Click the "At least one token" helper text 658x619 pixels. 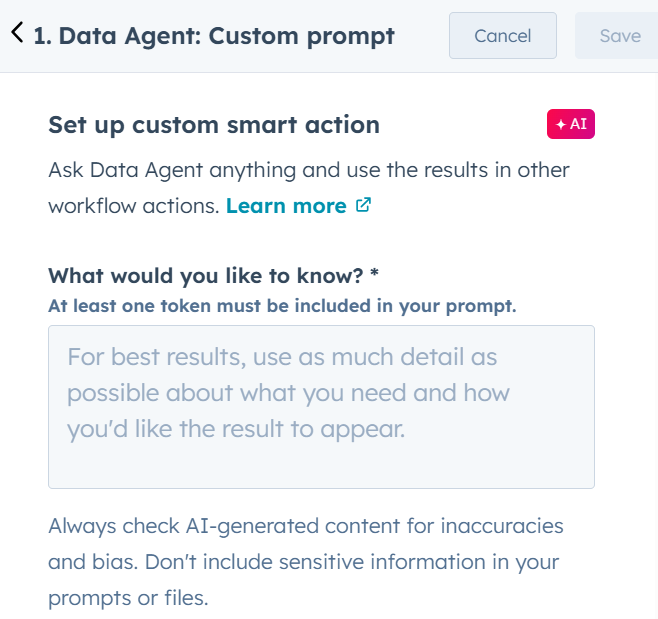point(282,306)
